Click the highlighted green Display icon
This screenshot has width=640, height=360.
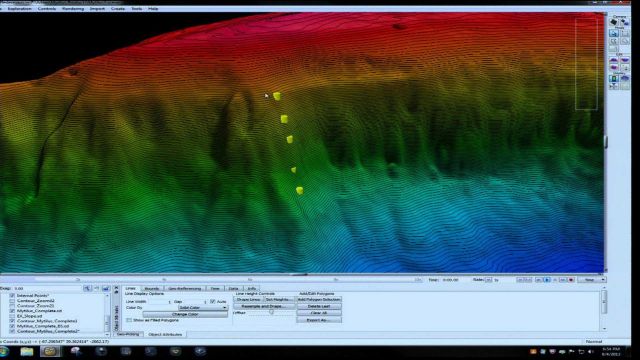click(613, 78)
